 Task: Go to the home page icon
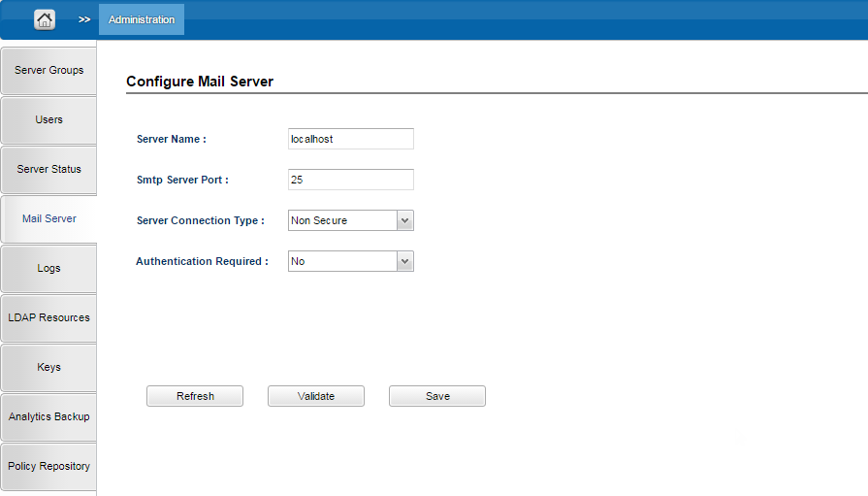coord(45,20)
